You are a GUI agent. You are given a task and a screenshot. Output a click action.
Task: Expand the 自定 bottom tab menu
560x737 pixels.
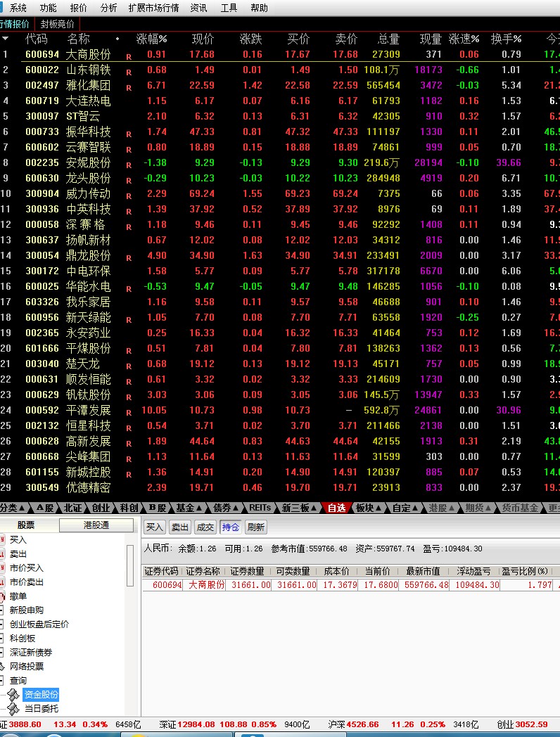click(x=405, y=508)
